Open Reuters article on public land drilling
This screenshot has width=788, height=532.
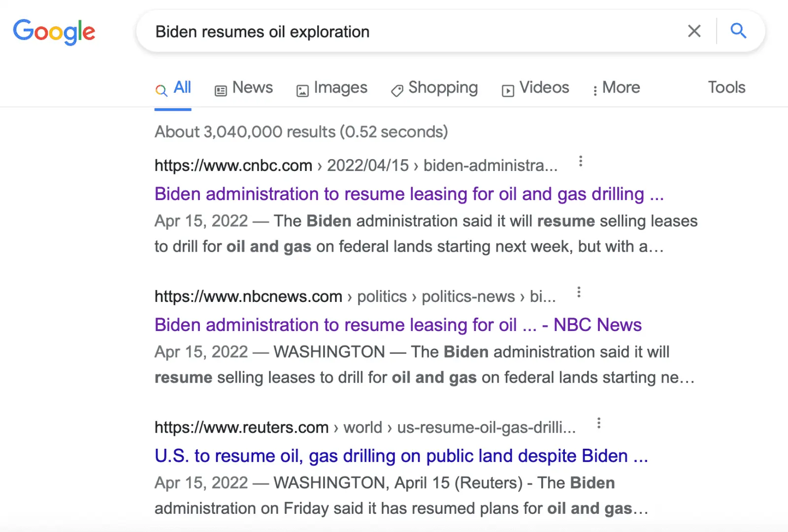click(x=401, y=456)
